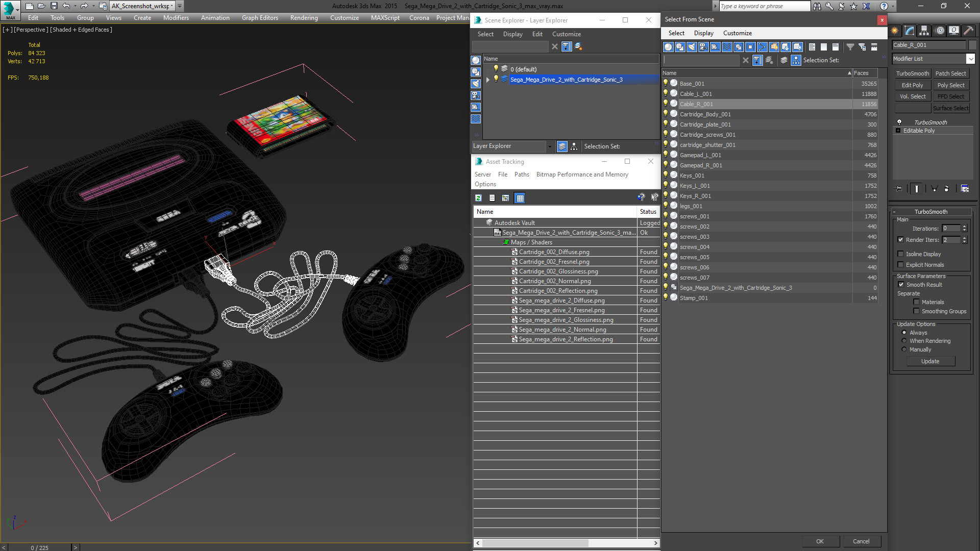Click Sort by Layer icon in Scene Explorer
This screenshot has height=551, width=980.
coord(562,146)
